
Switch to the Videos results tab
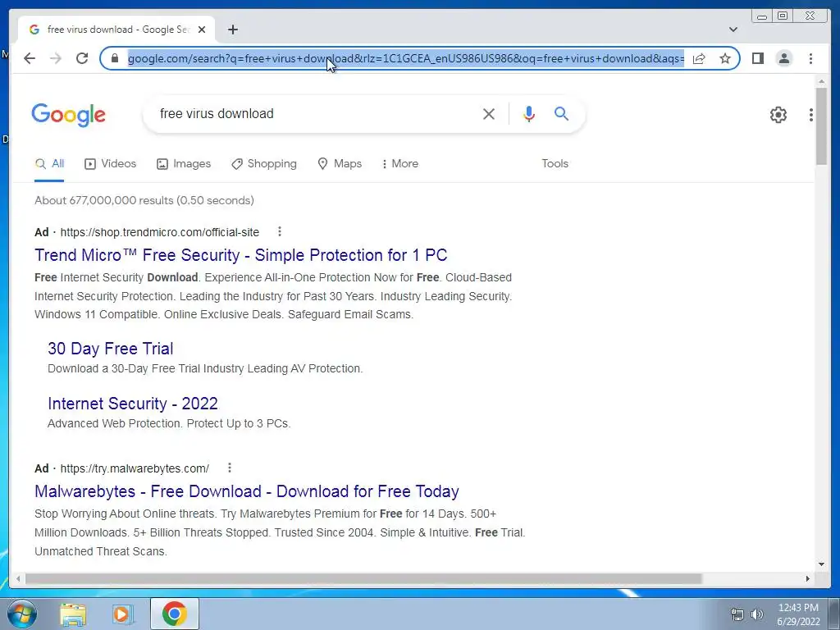click(x=111, y=164)
